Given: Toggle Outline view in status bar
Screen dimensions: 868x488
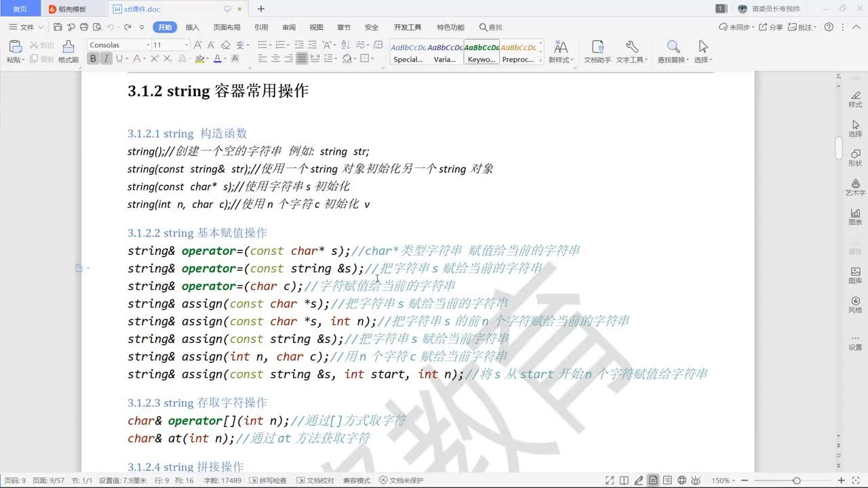Looking at the screenshot, I should [667, 481].
